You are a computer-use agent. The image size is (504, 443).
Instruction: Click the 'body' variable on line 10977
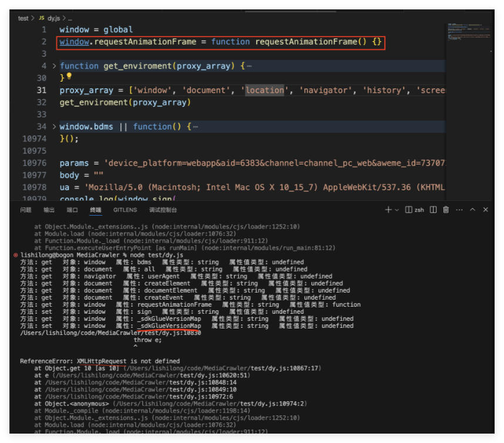click(x=69, y=175)
